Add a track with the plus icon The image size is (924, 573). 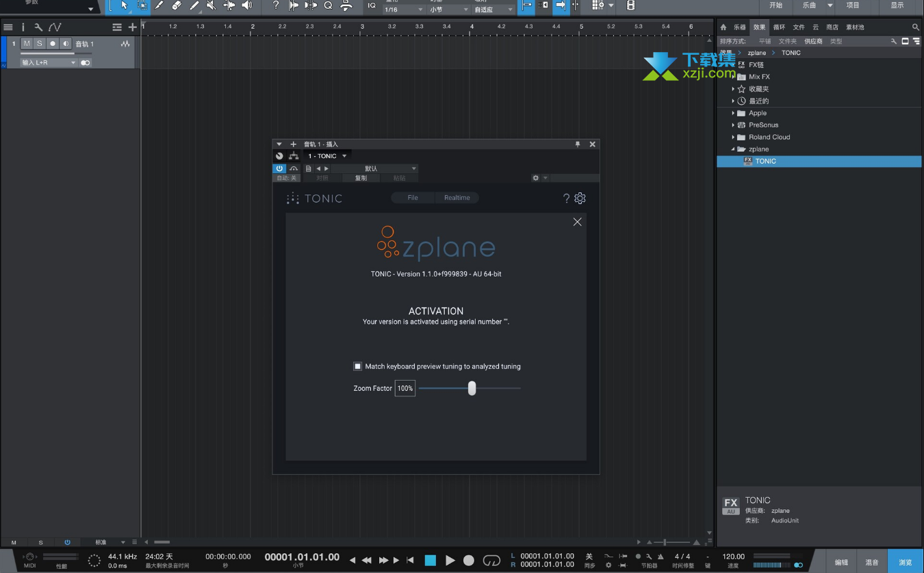tap(133, 27)
